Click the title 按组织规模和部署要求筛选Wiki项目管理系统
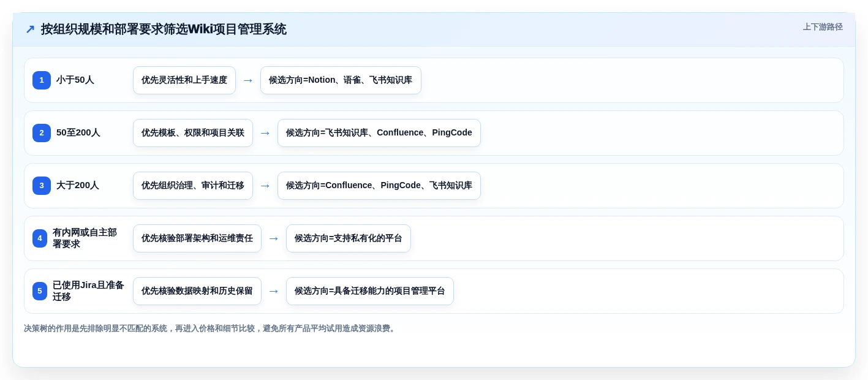Viewport: 868px width, 380px height. click(x=164, y=29)
